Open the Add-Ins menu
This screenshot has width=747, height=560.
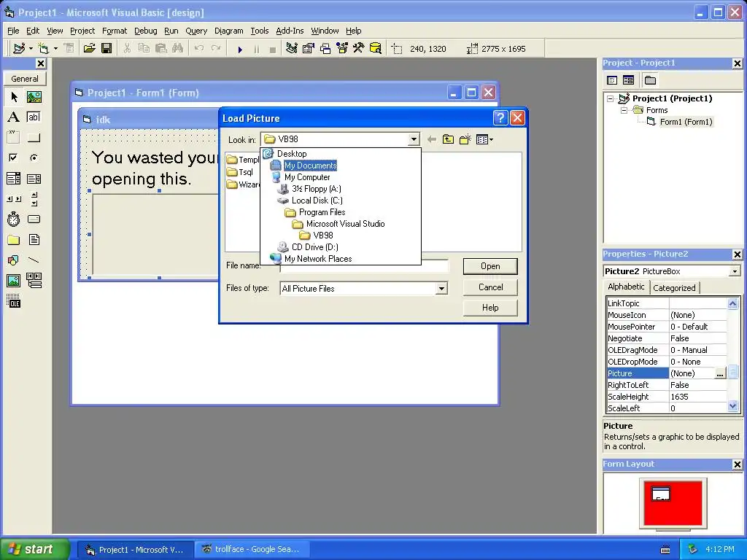point(290,31)
